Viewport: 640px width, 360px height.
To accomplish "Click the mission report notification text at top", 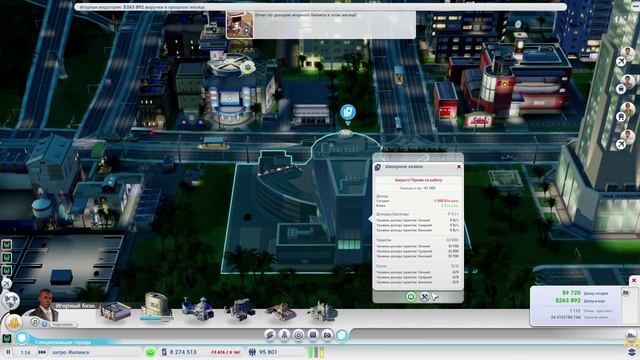I will pyautogui.click(x=306, y=15).
